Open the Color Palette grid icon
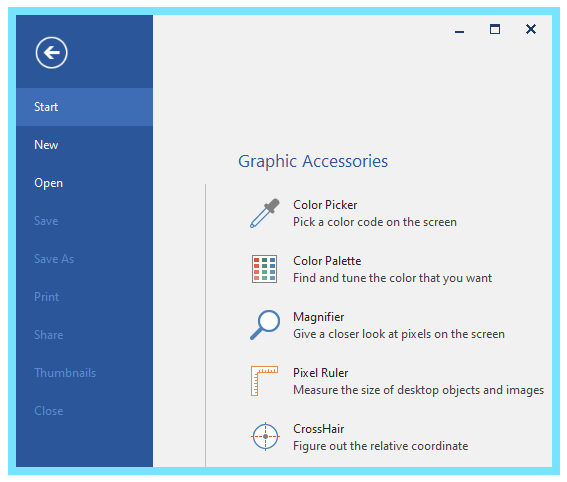Image resolution: width=567 pixels, height=482 pixels. (x=265, y=269)
